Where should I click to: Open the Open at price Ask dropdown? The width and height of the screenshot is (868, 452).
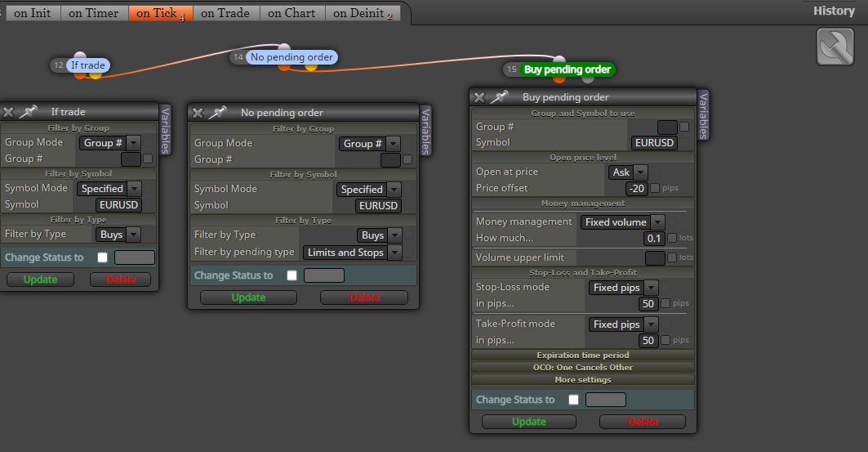tap(628, 172)
